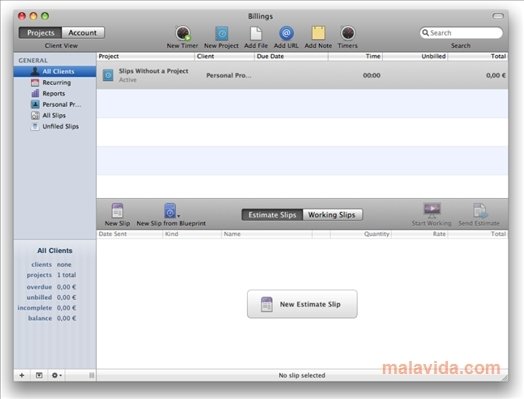Show Unfiled Slips in the sidebar

pos(55,127)
